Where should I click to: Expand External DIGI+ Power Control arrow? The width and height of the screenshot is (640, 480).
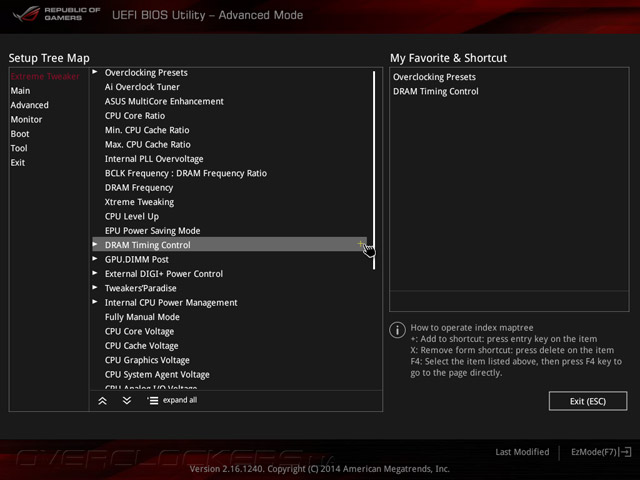pos(95,273)
